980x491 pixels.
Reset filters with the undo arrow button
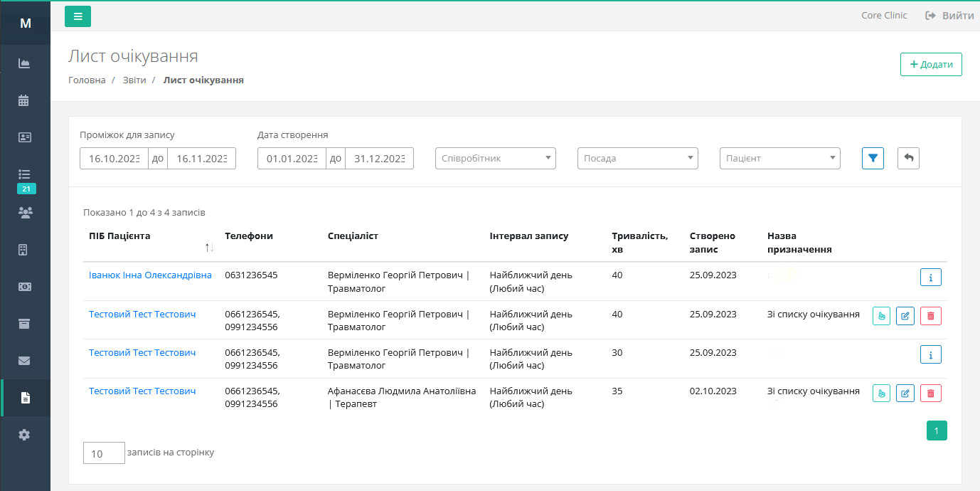(908, 158)
